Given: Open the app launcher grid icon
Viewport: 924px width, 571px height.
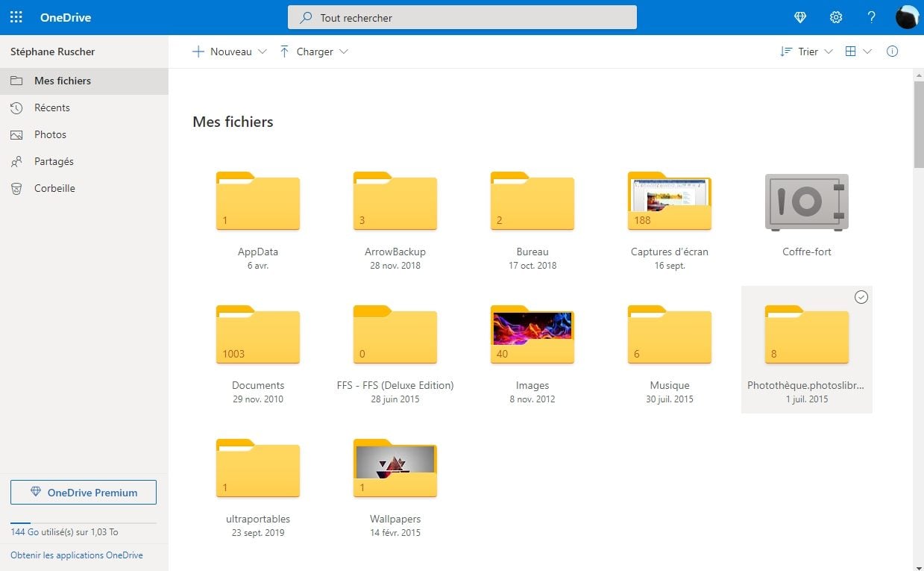Looking at the screenshot, I should pos(16,17).
